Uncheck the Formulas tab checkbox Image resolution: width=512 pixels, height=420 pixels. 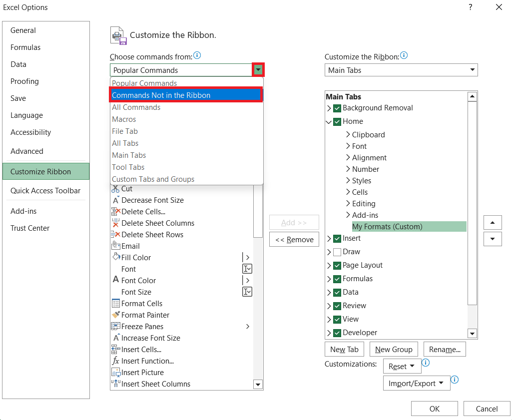tap(337, 279)
